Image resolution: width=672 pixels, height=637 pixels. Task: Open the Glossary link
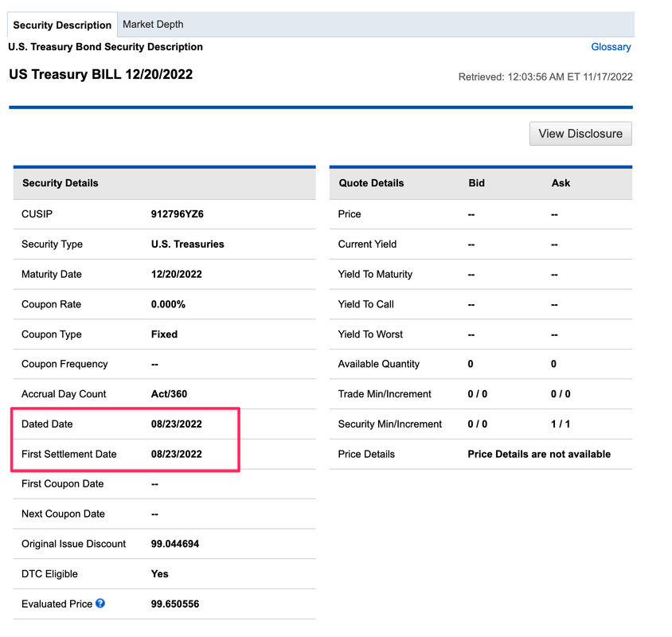pos(611,47)
